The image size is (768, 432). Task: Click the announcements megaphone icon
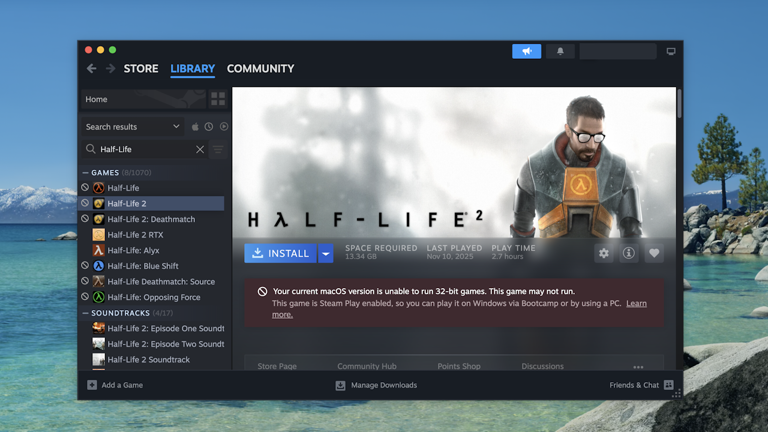coord(526,51)
